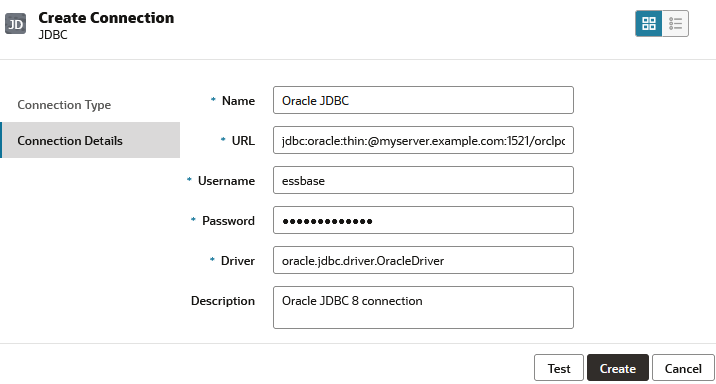Click the JD connection icon
Image resolution: width=716 pixels, height=384 pixels.
pyautogui.click(x=16, y=24)
